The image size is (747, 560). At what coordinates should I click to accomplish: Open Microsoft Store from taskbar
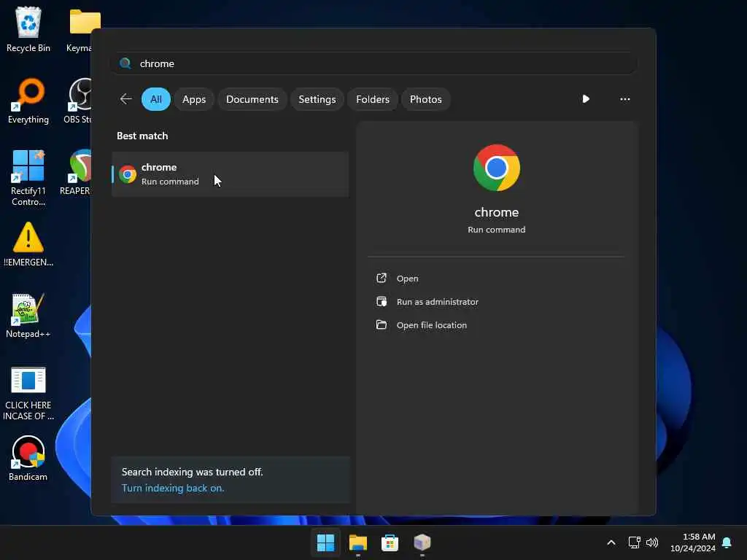390,542
